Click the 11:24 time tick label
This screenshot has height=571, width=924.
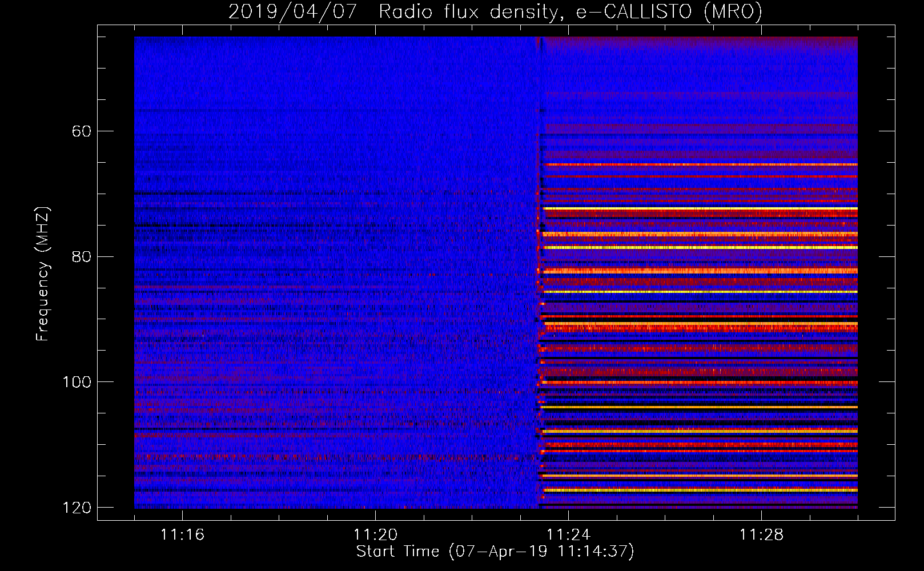click(x=568, y=535)
